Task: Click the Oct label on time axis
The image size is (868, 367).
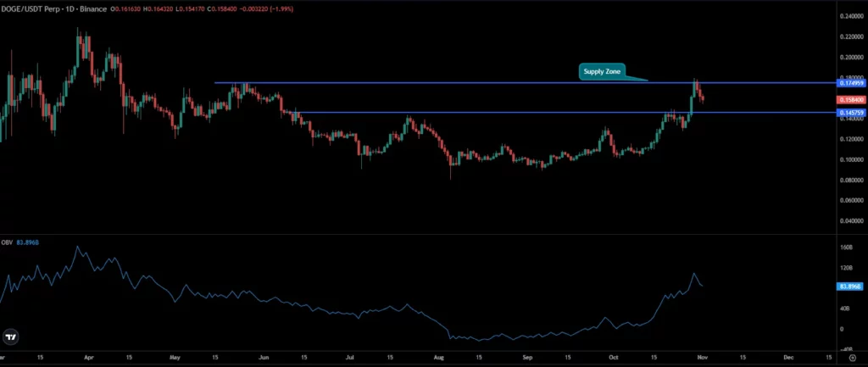Action: (x=614, y=359)
